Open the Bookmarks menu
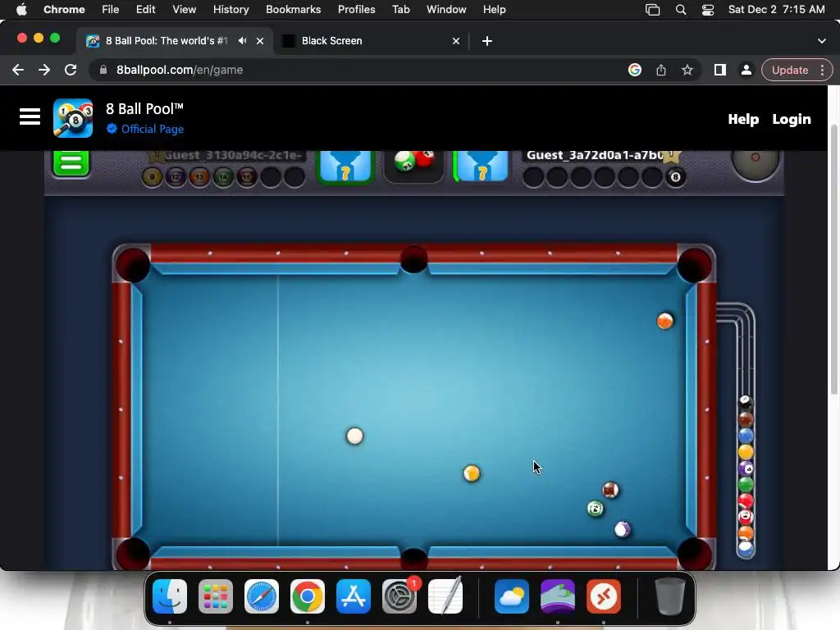 pos(293,9)
